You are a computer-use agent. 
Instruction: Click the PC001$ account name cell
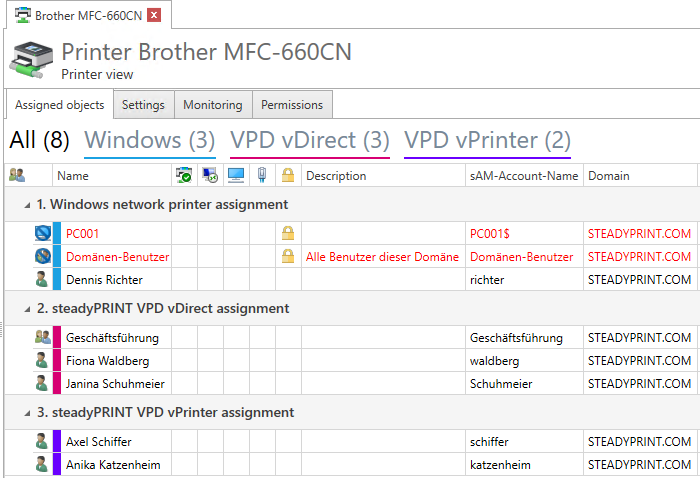click(524, 233)
